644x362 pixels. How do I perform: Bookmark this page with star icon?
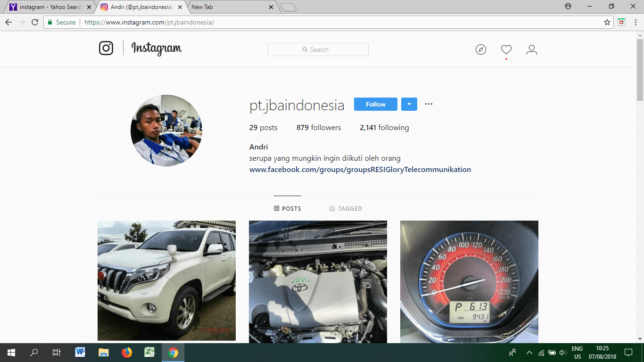(607, 22)
